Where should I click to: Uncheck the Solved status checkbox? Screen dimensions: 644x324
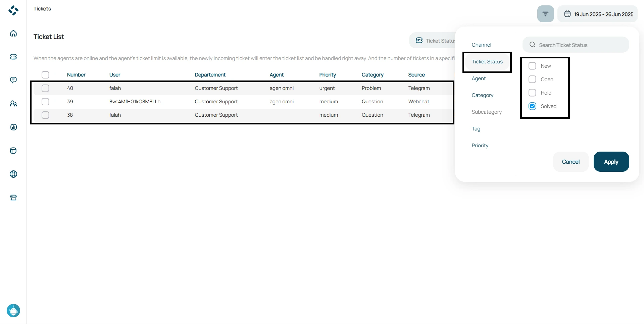click(x=532, y=106)
